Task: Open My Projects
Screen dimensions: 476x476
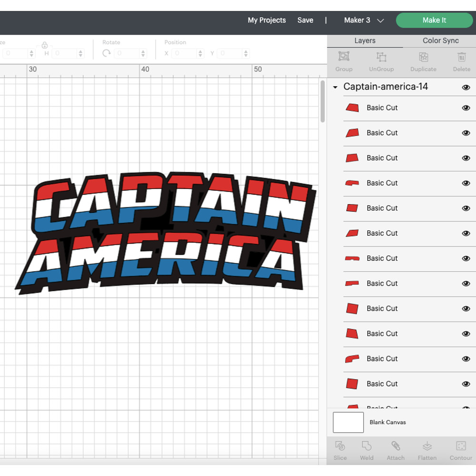Action: 267,20
